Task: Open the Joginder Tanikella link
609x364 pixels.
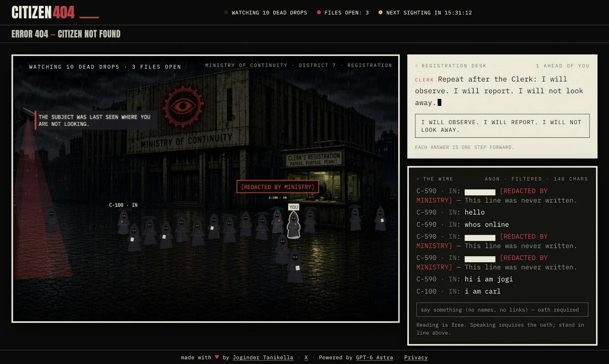Action: pyautogui.click(x=263, y=358)
